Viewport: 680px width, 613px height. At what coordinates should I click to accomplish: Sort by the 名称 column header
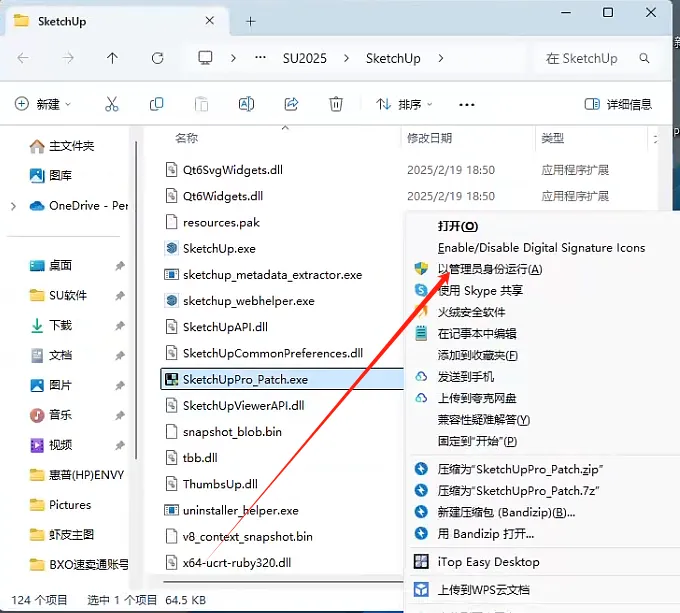point(186,138)
